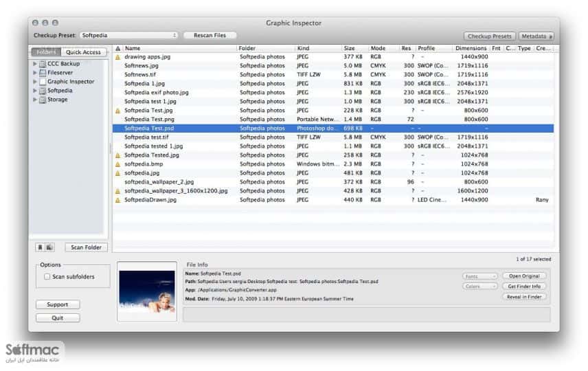This screenshot has height=371, width=588.
Task: Select the Softpedia 1.jpg file row
Action: coord(333,84)
